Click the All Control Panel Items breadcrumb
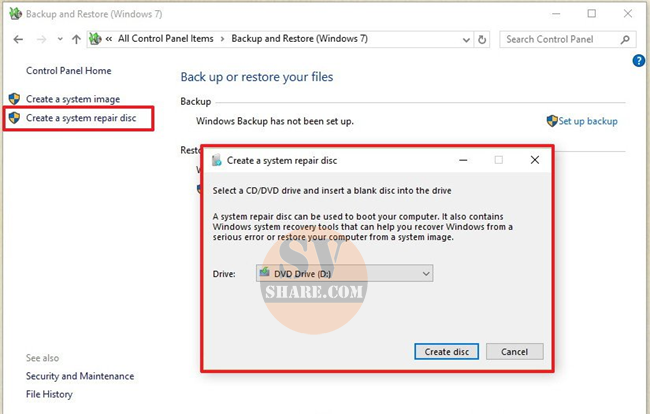The height and width of the screenshot is (414, 650). coord(165,39)
